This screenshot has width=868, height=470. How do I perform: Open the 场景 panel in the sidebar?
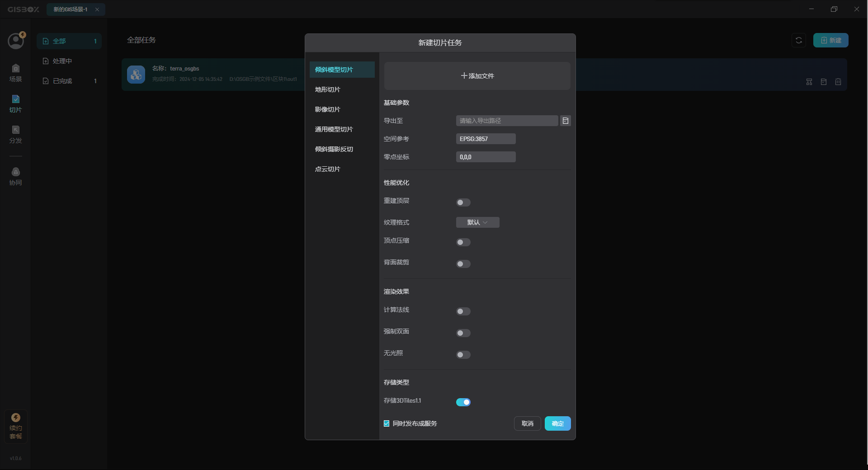tap(15, 74)
